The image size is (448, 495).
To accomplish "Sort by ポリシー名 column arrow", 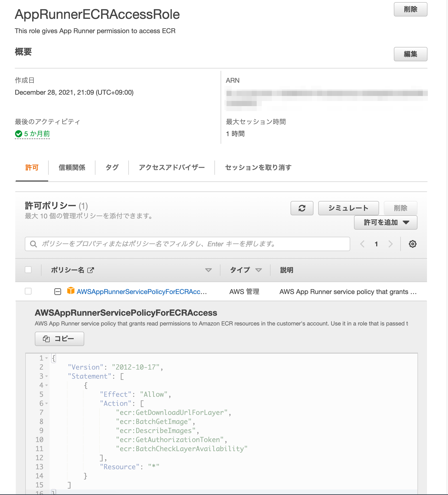I will pyautogui.click(x=208, y=270).
